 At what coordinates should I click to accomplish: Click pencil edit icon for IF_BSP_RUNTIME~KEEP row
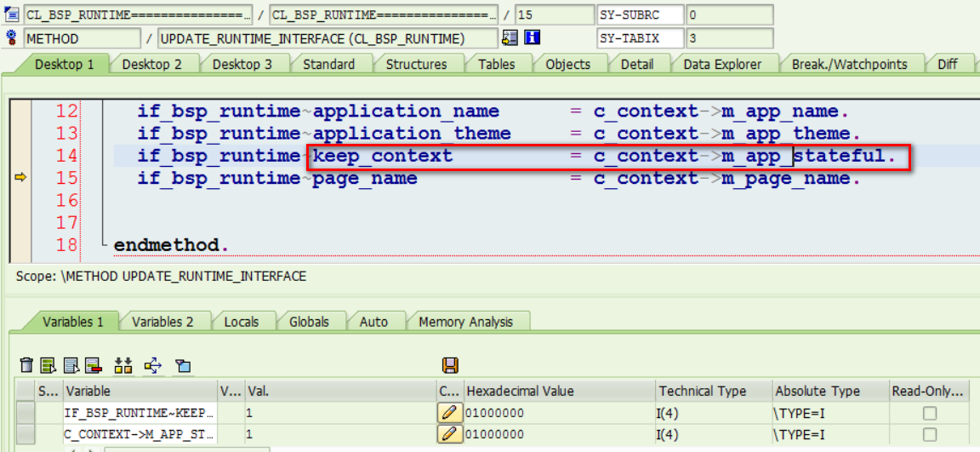pyautogui.click(x=450, y=413)
